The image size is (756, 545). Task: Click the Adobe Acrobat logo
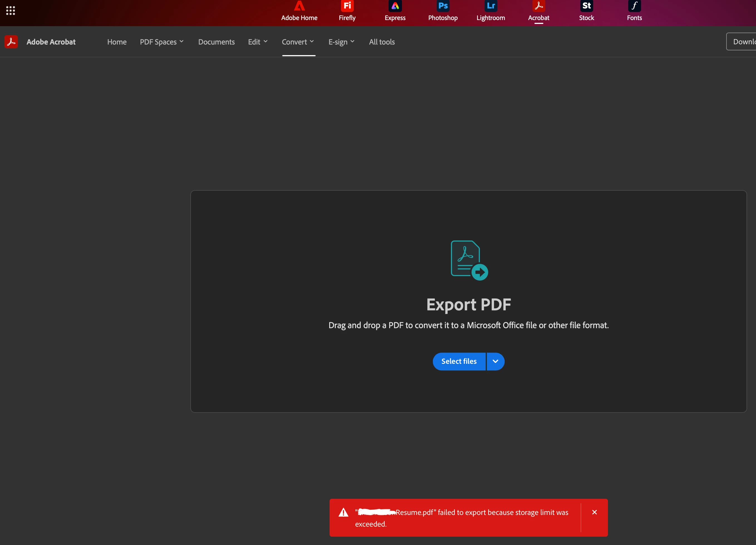(11, 42)
